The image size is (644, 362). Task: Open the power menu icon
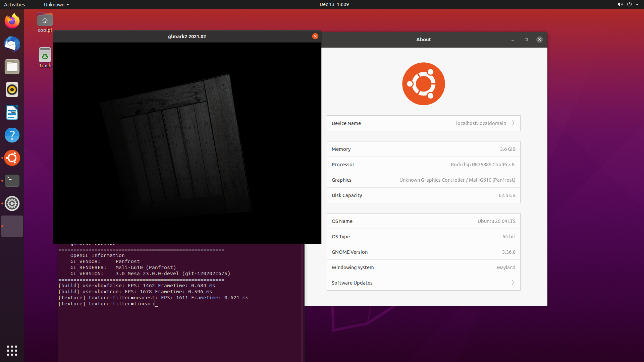coord(629,4)
